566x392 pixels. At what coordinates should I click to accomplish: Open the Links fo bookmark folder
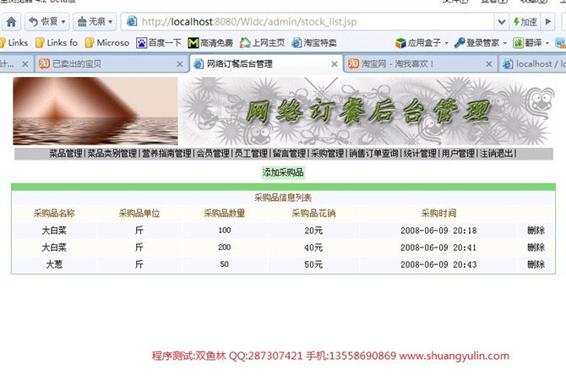(x=57, y=43)
